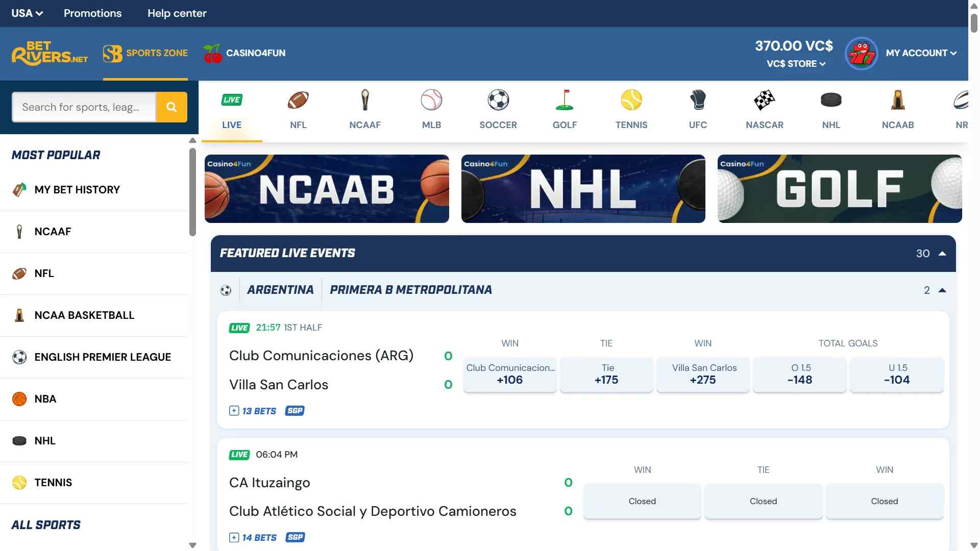Open the NCAAB Casino4Fun banner
Image resolution: width=980 pixels, height=551 pixels.
click(327, 189)
